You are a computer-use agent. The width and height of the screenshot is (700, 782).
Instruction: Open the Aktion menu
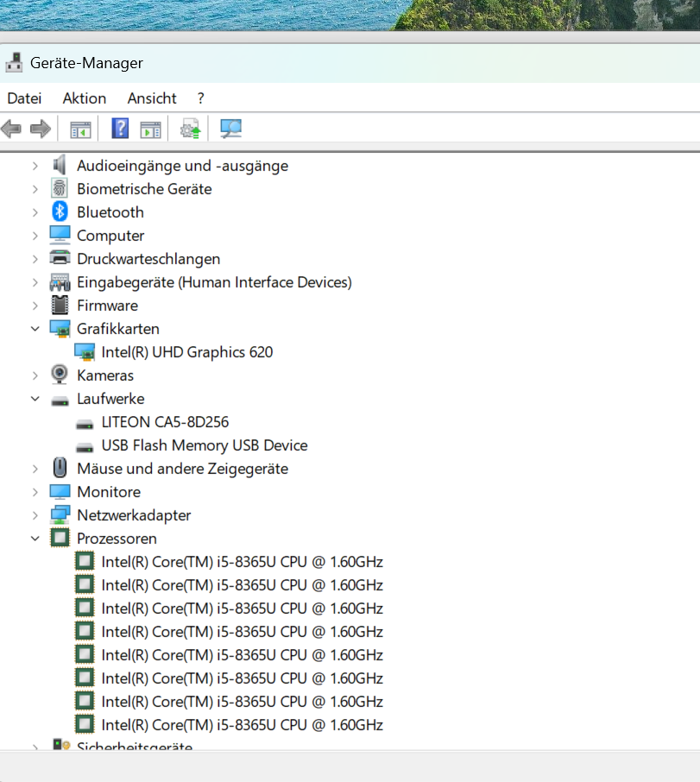85,98
